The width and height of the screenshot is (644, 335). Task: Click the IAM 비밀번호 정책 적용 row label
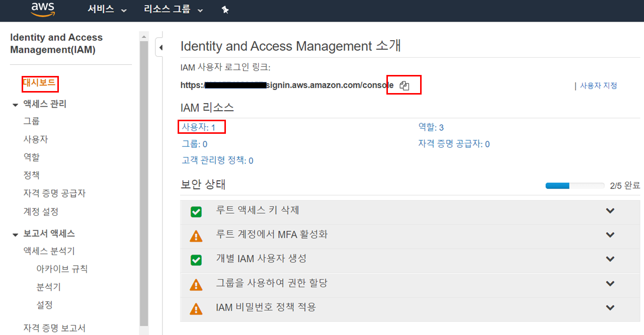pyautogui.click(x=266, y=307)
